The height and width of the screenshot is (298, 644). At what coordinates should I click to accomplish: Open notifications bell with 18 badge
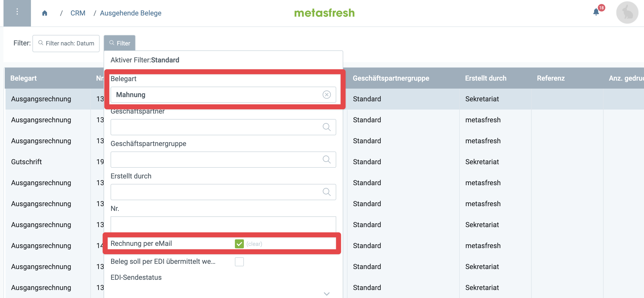click(597, 12)
